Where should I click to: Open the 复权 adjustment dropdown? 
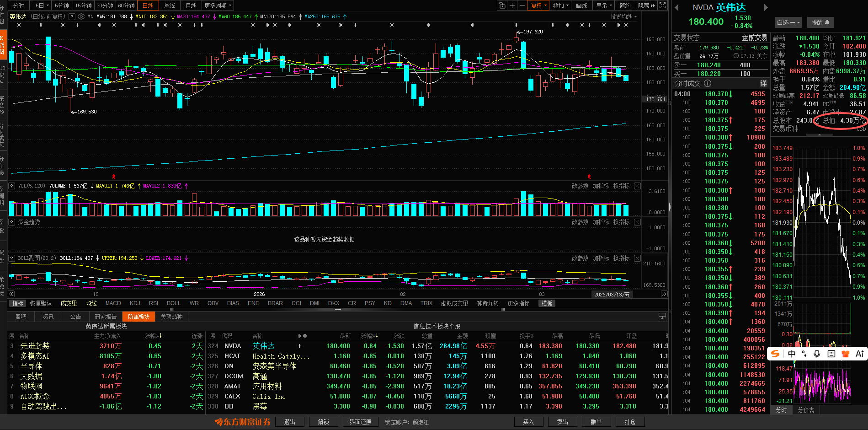[x=538, y=5]
